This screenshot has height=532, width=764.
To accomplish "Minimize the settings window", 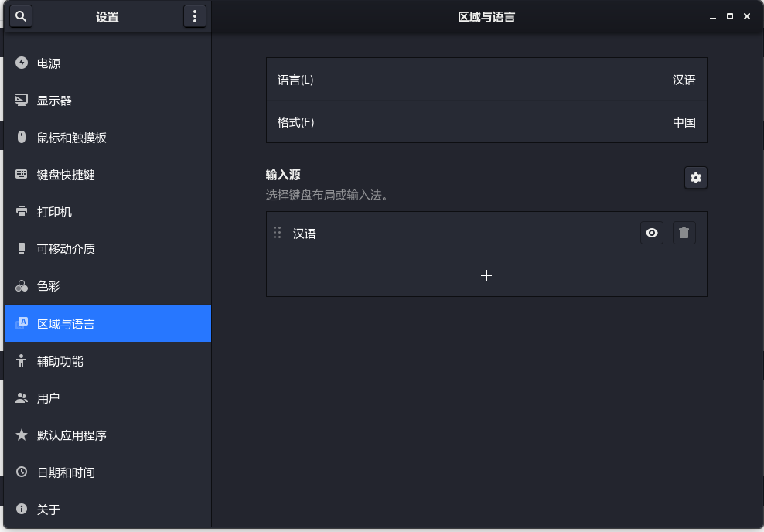I will pos(712,16).
